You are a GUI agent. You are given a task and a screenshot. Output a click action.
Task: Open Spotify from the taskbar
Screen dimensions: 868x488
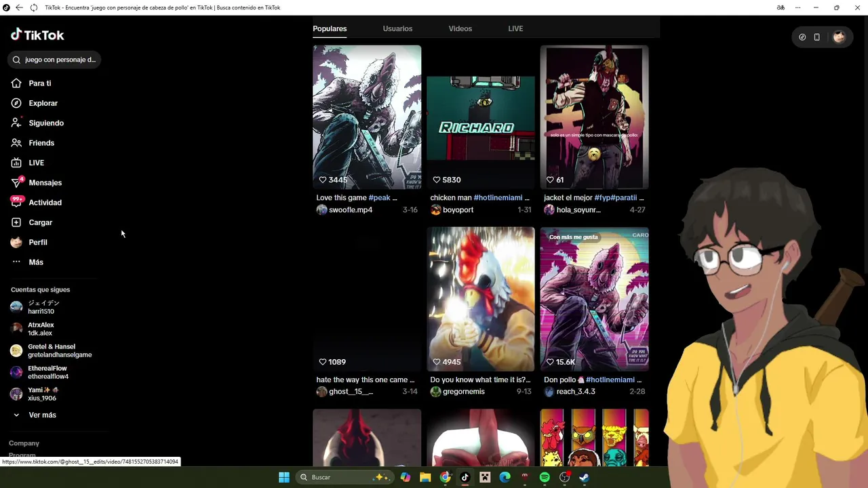tap(545, 477)
